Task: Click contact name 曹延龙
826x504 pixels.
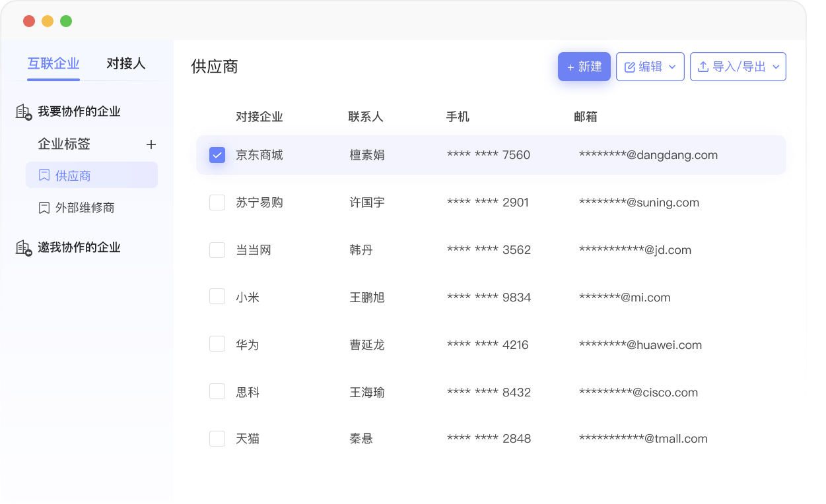Action: click(x=367, y=345)
